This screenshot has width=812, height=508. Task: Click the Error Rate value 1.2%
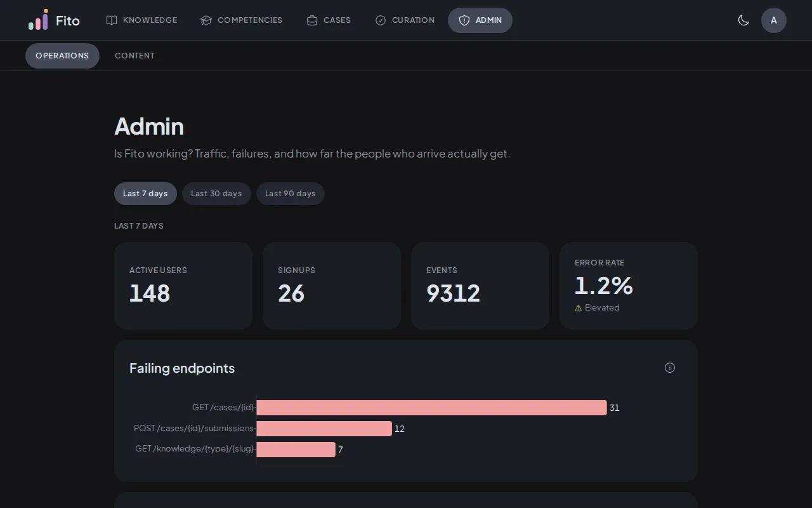tap(604, 286)
